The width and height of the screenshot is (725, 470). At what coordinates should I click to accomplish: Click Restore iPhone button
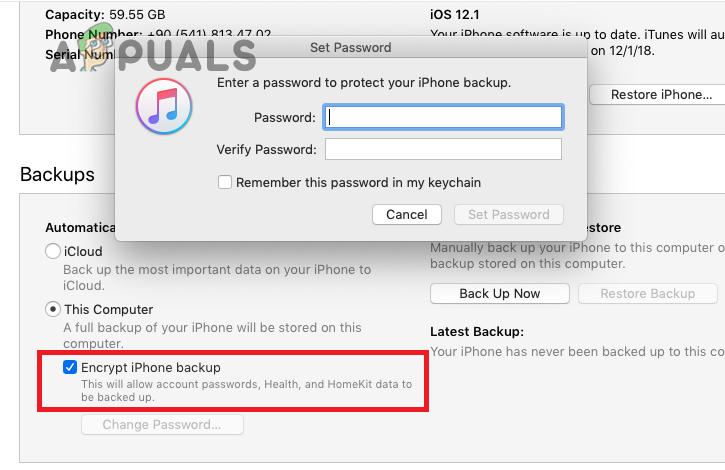660,94
